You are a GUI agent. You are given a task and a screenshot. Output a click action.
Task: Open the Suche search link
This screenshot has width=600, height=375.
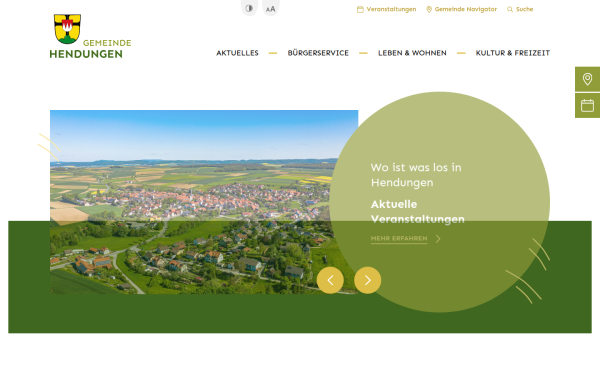(x=524, y=9)
